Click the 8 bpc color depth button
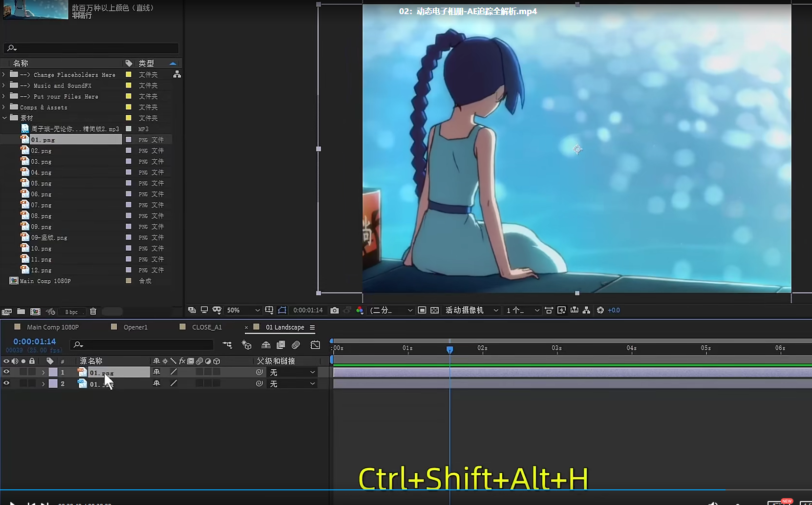This screenshot has height=505, width=812. [x=71, y=312]
